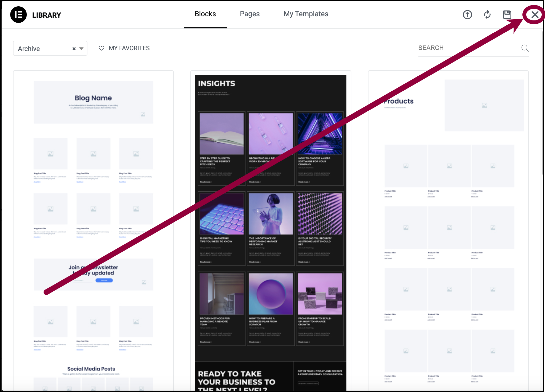Image resolution: width=545 pixels, height=392 pixels.
Task: Click the sync/refresh icon
Action: 487,14
